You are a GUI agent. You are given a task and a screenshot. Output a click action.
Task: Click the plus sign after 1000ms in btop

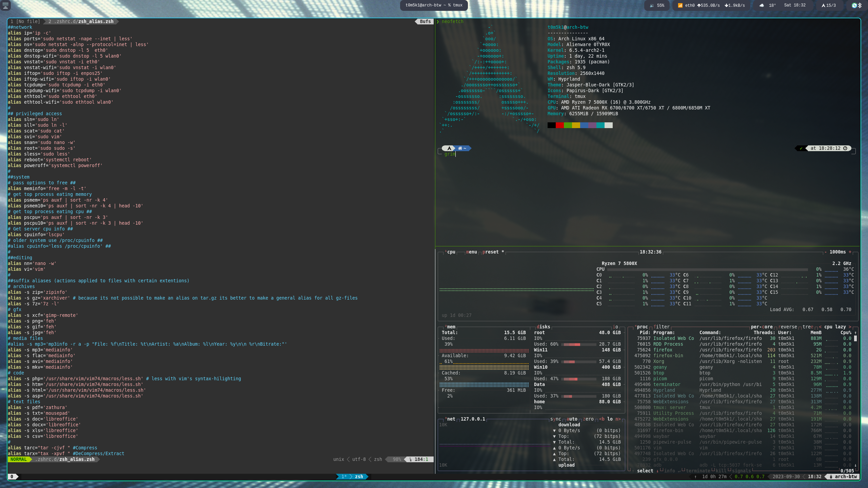850,252
